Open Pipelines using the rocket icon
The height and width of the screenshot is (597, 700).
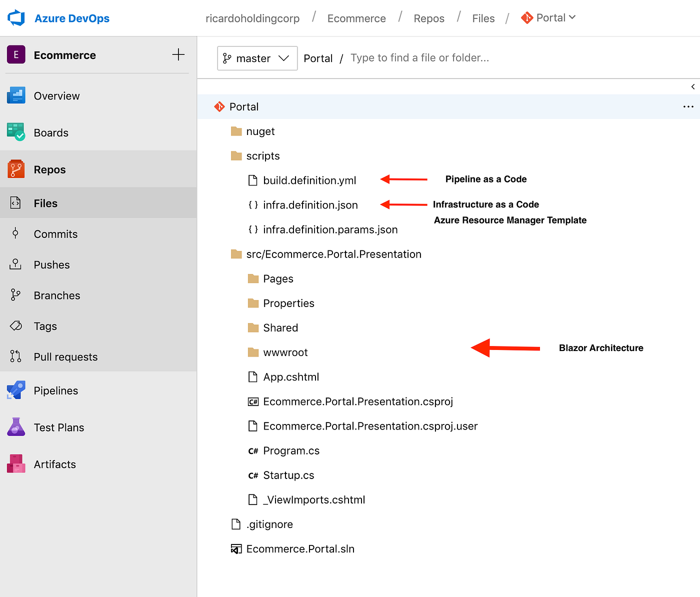pyautogui.click(x=16, y=390)
